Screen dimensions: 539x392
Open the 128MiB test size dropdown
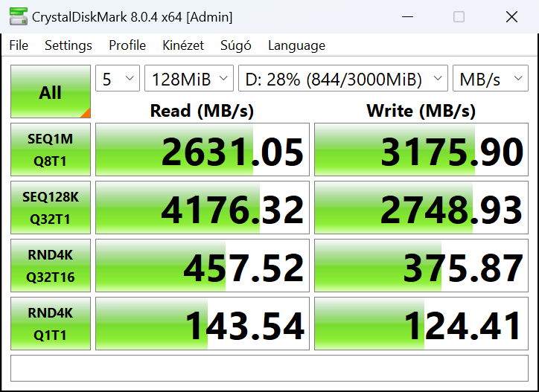[189, 78]
